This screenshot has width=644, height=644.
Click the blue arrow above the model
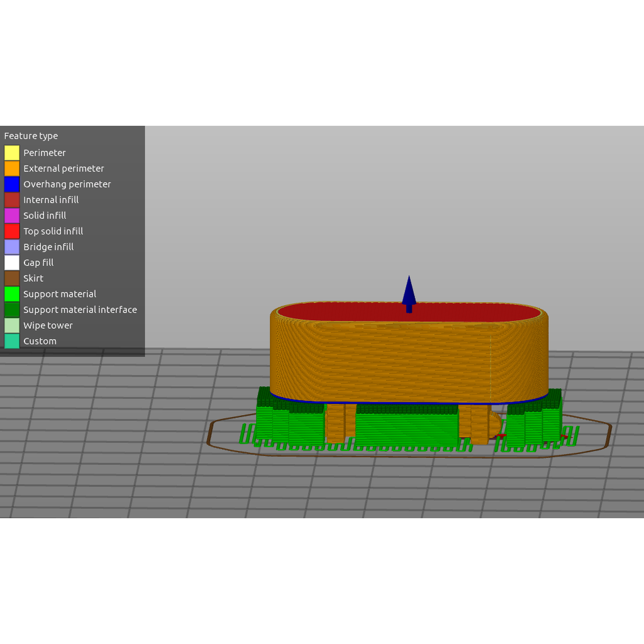tap(409, 292)
